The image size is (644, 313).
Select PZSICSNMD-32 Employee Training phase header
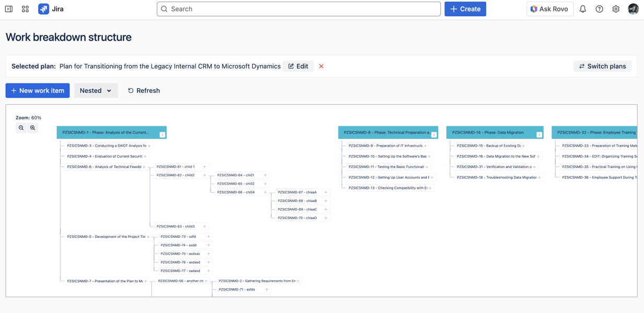(595, 133)
